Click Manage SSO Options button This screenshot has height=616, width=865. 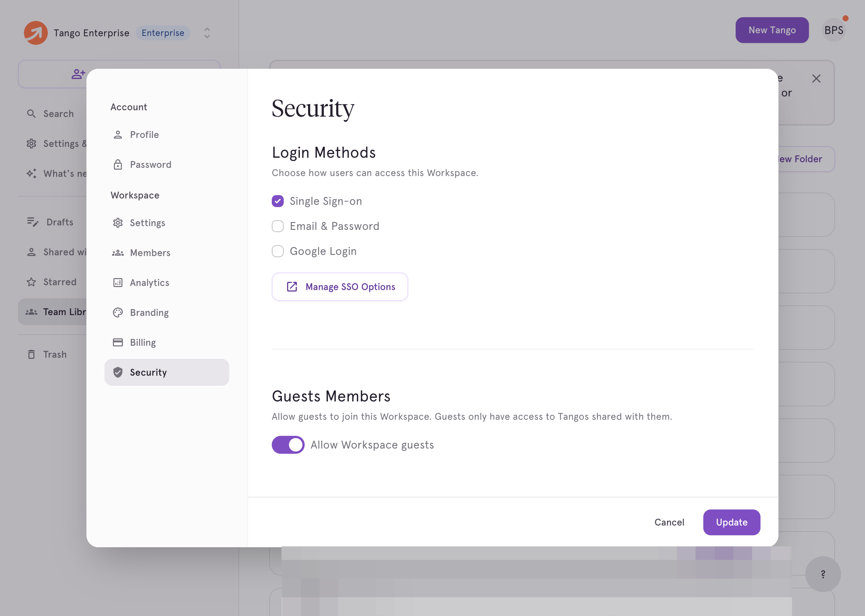pos(340,287)
